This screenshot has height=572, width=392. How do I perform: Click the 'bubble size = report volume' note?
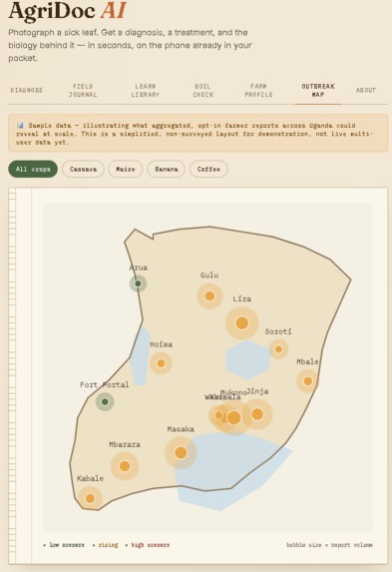pyautogui.click(x=329, y=545)
